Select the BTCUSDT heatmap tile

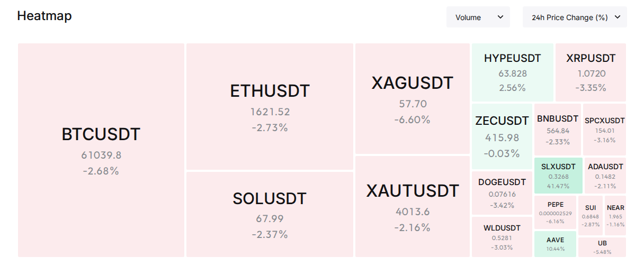[101, 150]
